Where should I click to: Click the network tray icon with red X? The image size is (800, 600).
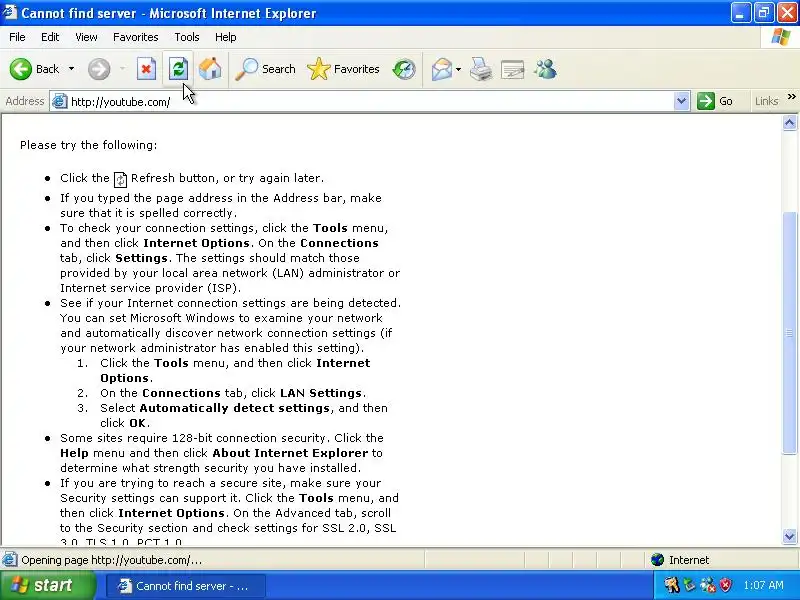point(708,585)
